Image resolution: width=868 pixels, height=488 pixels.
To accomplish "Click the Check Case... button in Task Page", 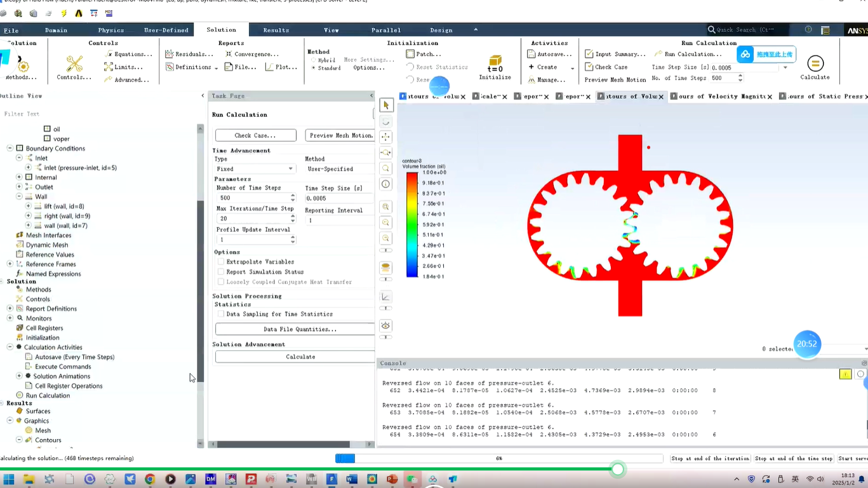I will [256, 135].
